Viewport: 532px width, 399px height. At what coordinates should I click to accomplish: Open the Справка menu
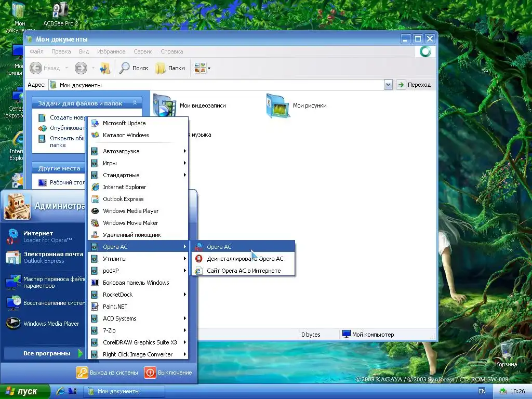171,51
